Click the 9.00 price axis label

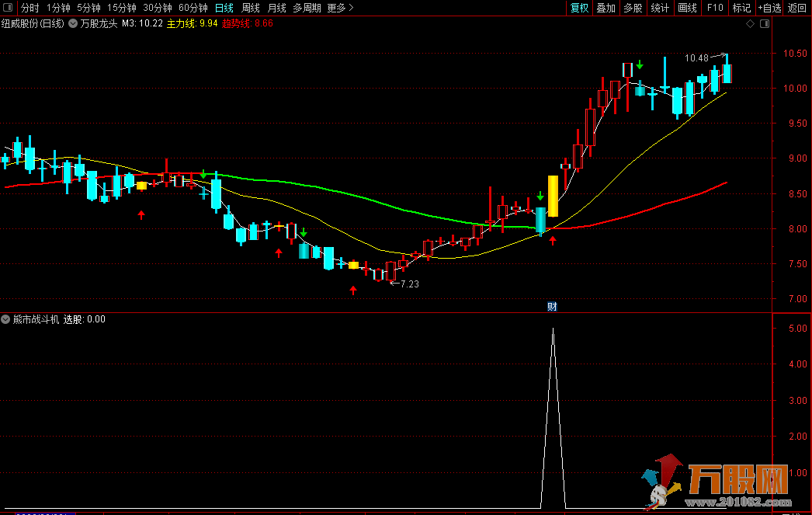(x=797, y=158)
